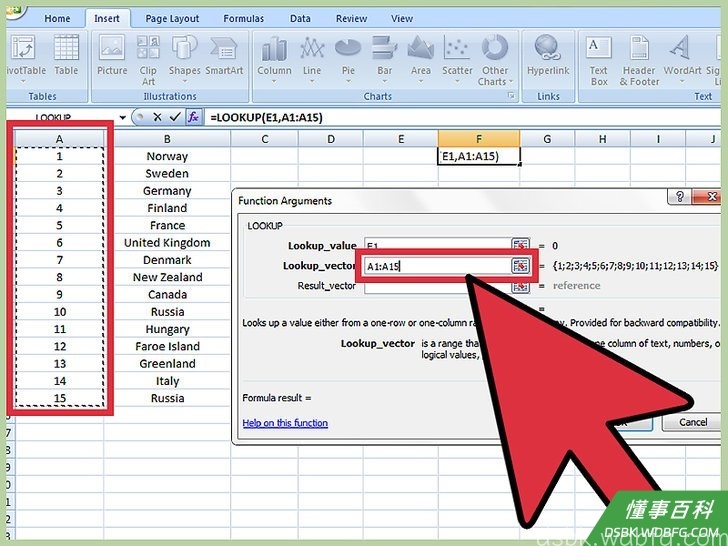Open the Other Charts menu
728x546 pixels.
point(495,60)
